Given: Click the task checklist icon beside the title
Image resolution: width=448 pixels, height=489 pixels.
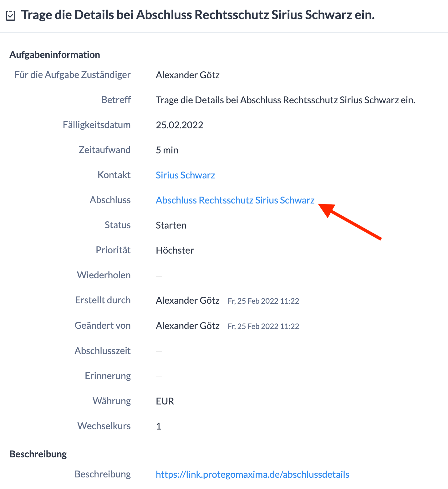Looking at the screenshot, I should [x=11, y=15].
